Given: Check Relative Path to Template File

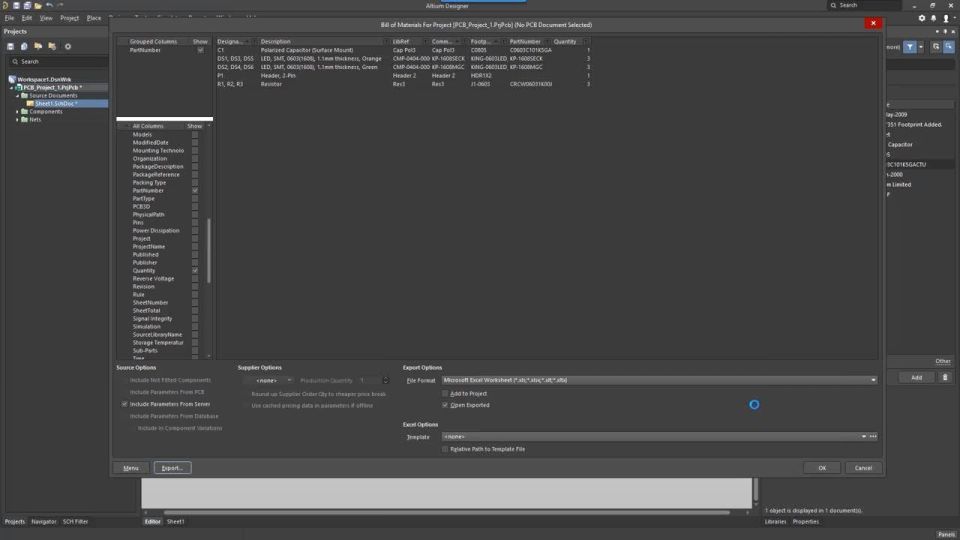Looking at the screenshot, I should point(445,449).
